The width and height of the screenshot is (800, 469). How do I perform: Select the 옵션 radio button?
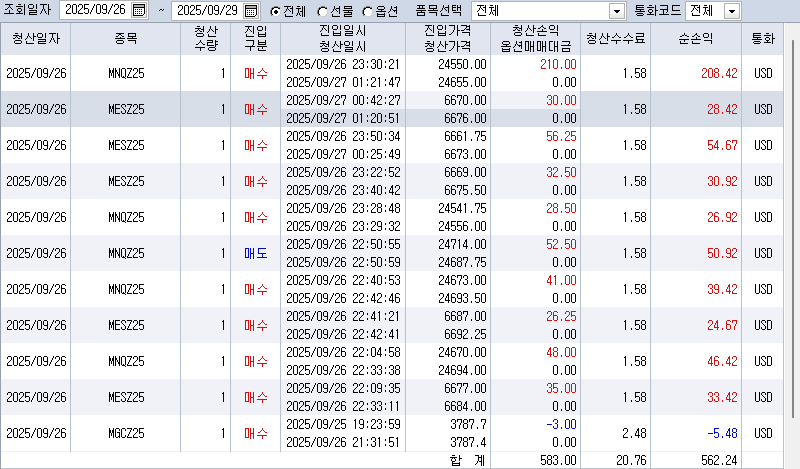(367, 11)
